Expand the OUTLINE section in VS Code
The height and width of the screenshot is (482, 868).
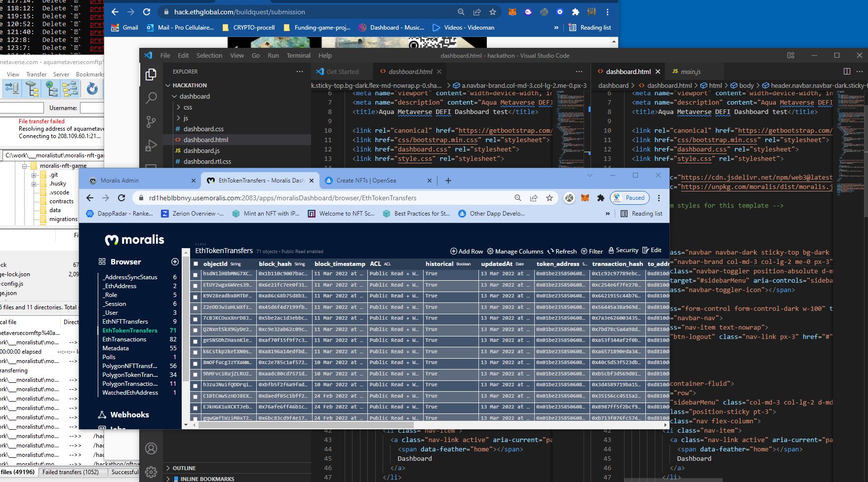click(168, 468)
